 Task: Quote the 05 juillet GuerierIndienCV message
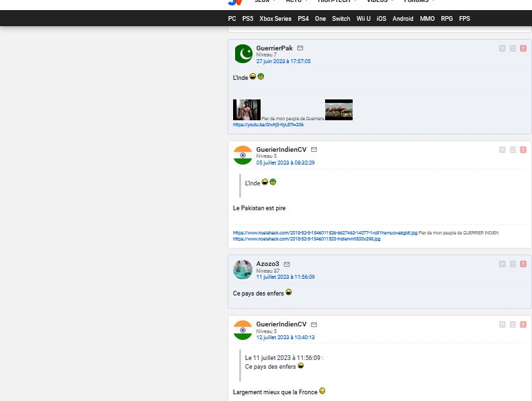(x=502, y=150)
